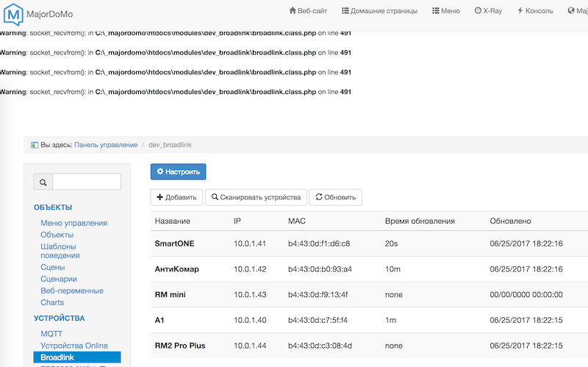
Task: Click the dev_broadlink breadcrumb text
Action: pos(170,145)
